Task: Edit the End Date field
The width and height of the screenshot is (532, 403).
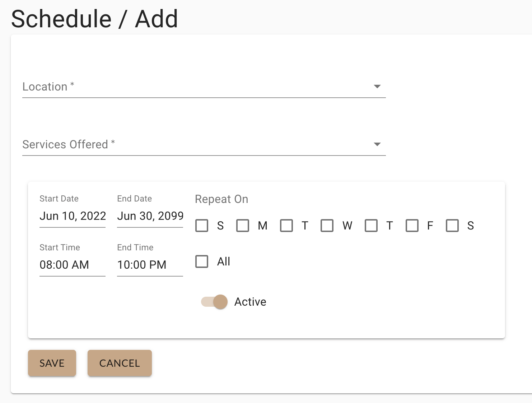Action: (x=150, y=216)
